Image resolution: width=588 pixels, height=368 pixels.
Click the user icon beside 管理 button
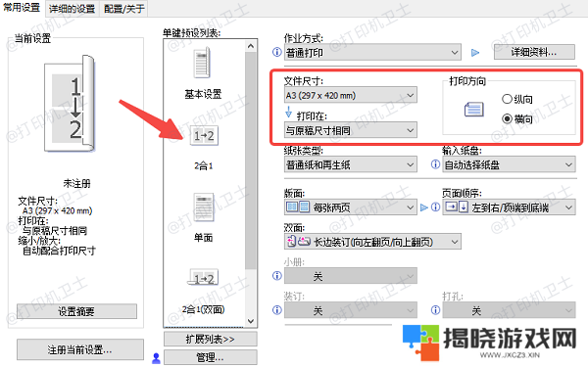pos(157,358)
